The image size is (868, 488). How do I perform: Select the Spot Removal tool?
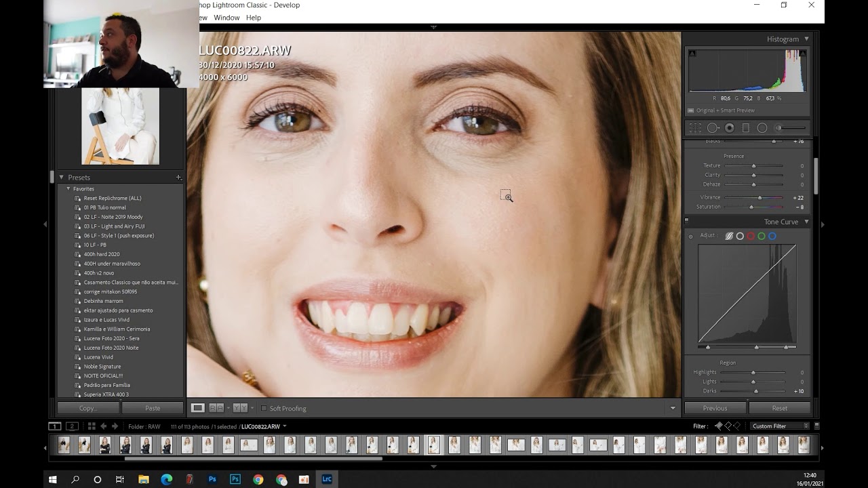click(713, 127)
